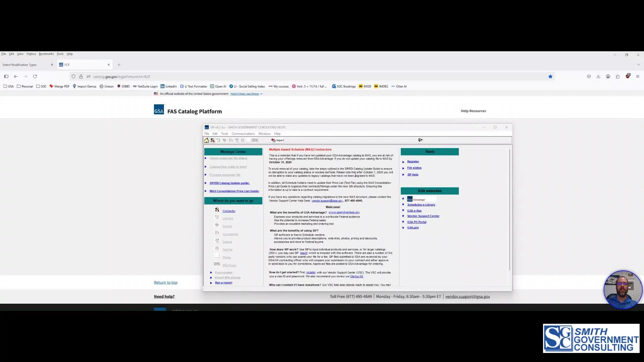The image size is (644, 362).
Task: Bookmark this page with the star icon
Action: pos(550,77)
